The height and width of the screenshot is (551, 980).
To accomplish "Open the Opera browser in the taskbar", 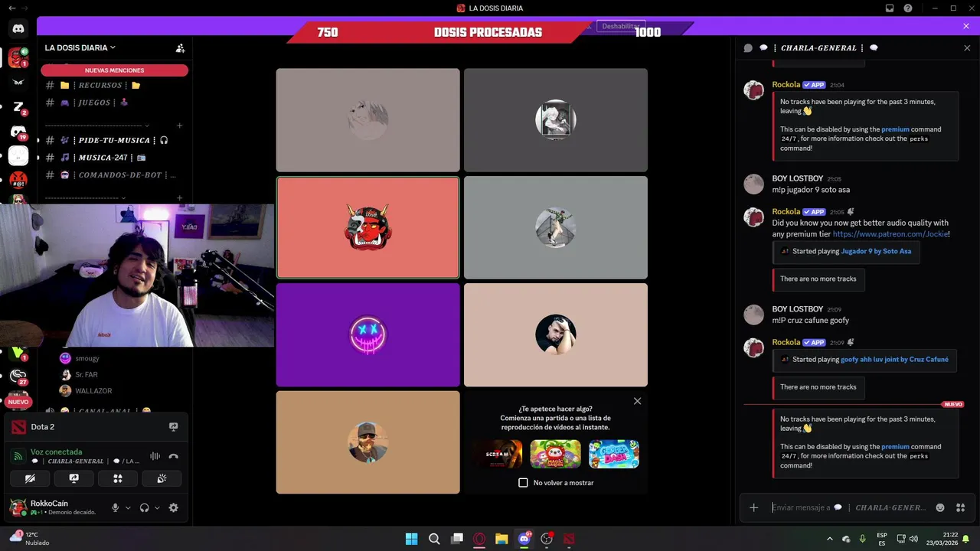I will [x=479, y=539].
